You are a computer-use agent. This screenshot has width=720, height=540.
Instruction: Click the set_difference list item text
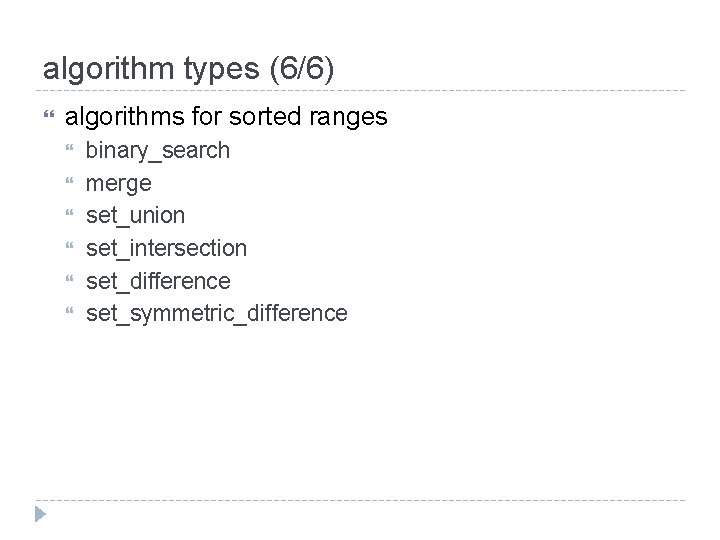pyautogui.click(x=158, y=281)
